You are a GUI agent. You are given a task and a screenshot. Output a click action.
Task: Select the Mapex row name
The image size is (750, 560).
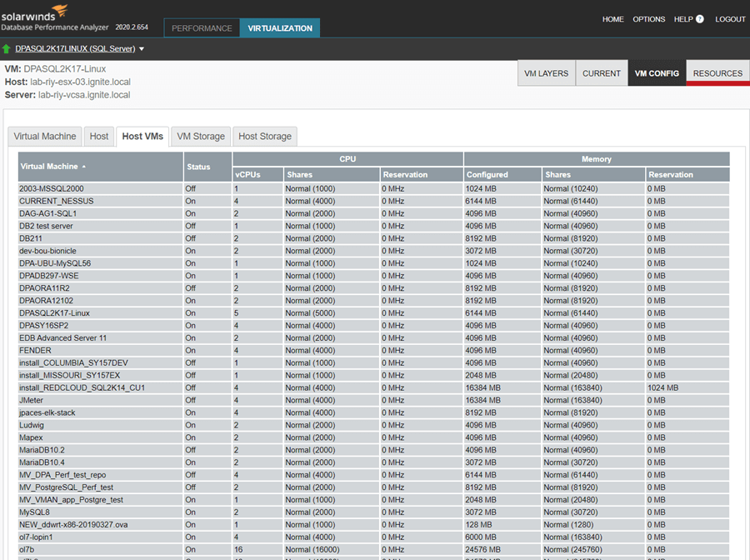pyautogui.click(x=31, y=437)
